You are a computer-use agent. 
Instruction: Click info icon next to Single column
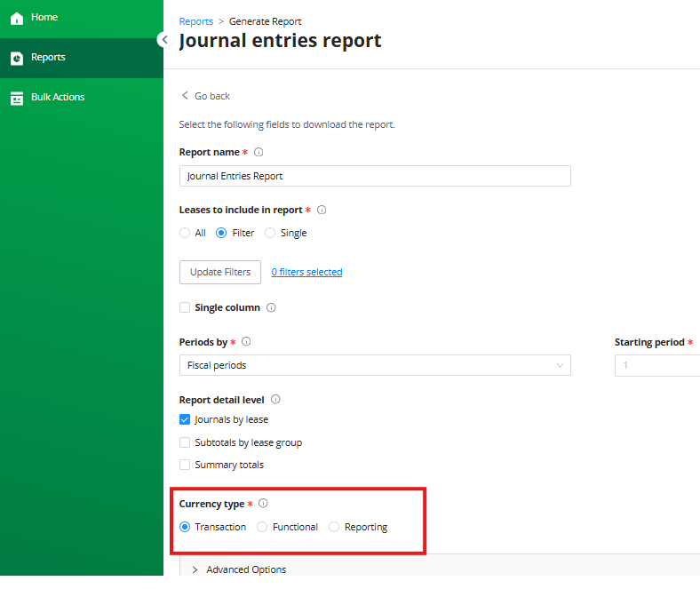271,307
